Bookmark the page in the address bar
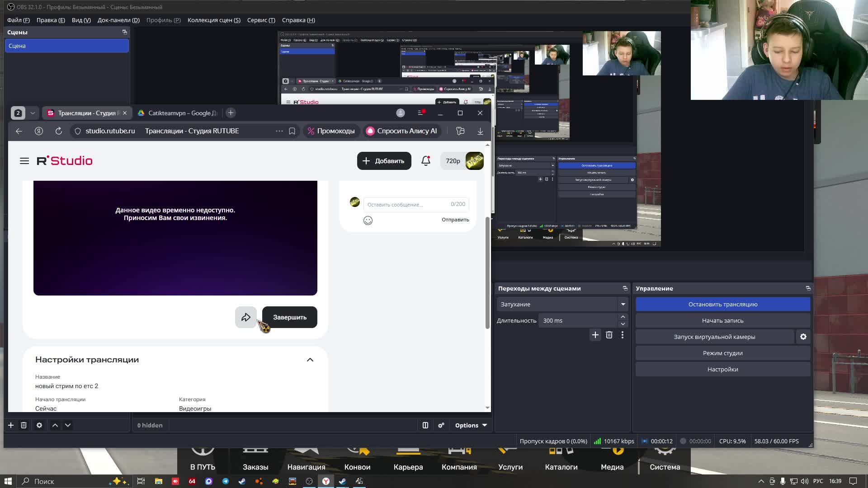This screenshot has width=868, height=488. (292, 131)
